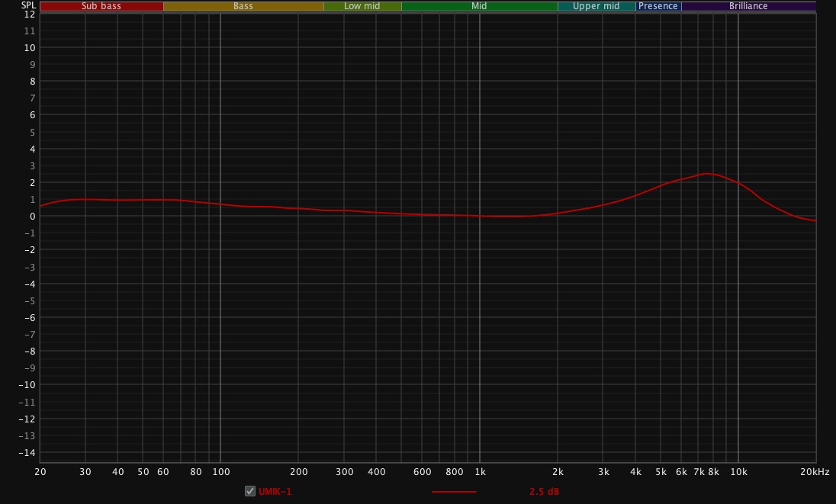The height and width of the screenshot is (504, 836).
Task: Select the Sub bass band label
Action: (101, 6)
